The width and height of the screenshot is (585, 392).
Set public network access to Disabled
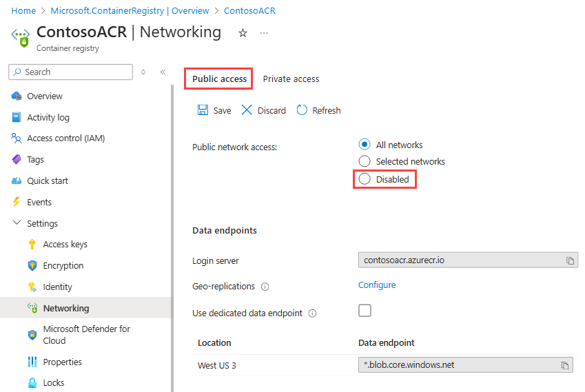tap(365, 179)
